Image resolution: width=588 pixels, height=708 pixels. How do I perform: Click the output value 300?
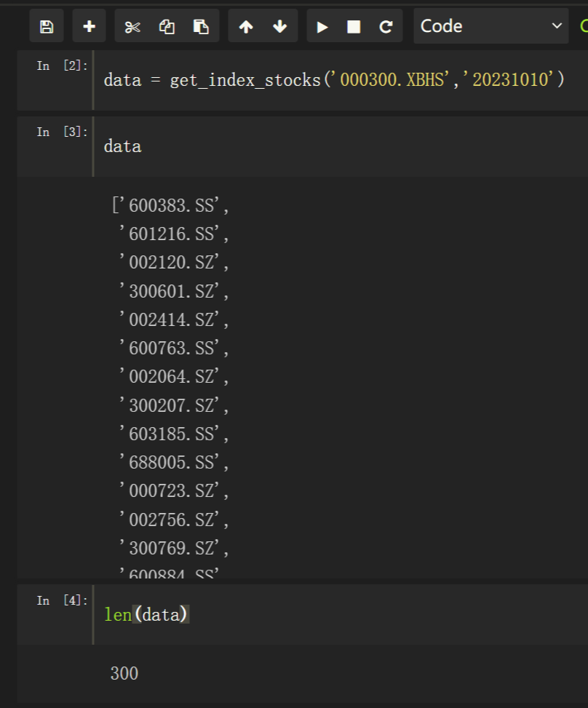coord(124,674)
